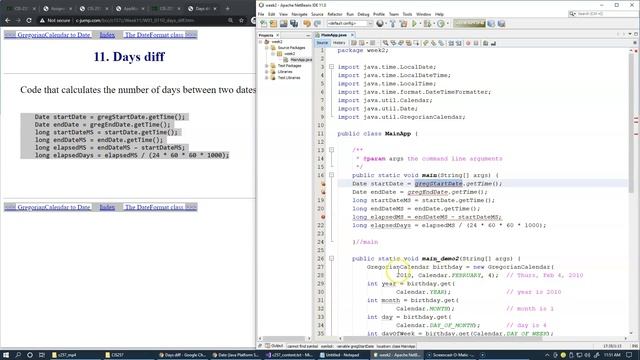Open the Navigate menu
This screenshot has height=360, width=640.
click(x=299, y=14)
